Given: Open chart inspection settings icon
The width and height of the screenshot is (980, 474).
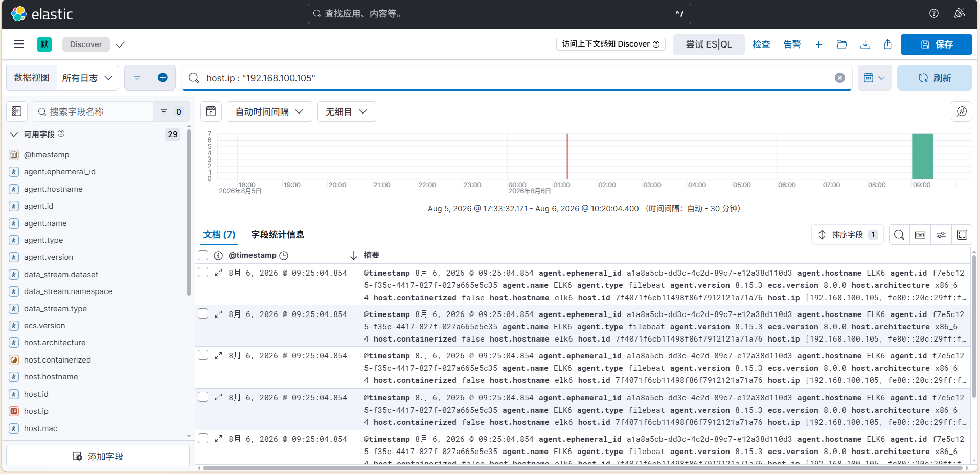Looking at the screenshot, I should coord(962,111).
